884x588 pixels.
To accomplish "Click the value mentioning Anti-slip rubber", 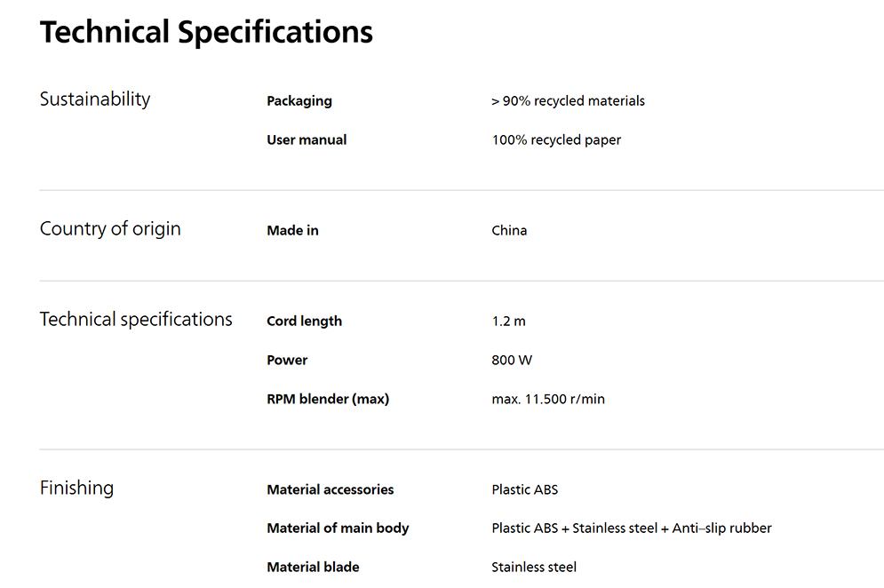I will pos(631,528).
